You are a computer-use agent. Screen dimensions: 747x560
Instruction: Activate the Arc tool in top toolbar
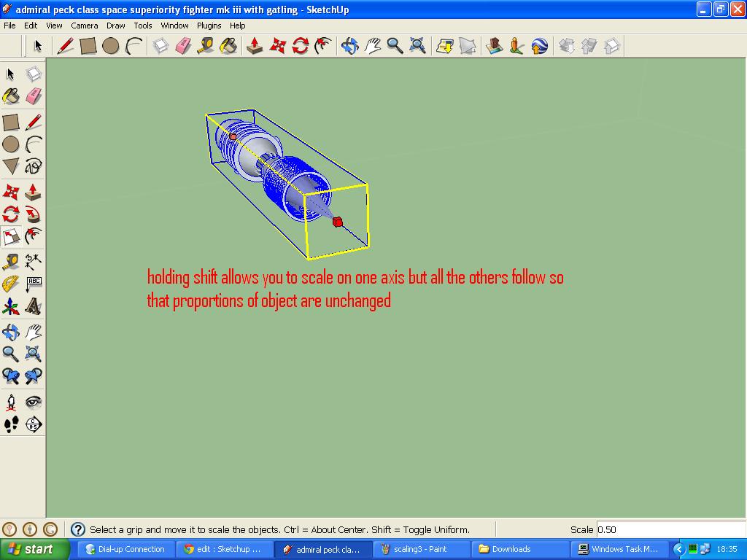[134, 46]
